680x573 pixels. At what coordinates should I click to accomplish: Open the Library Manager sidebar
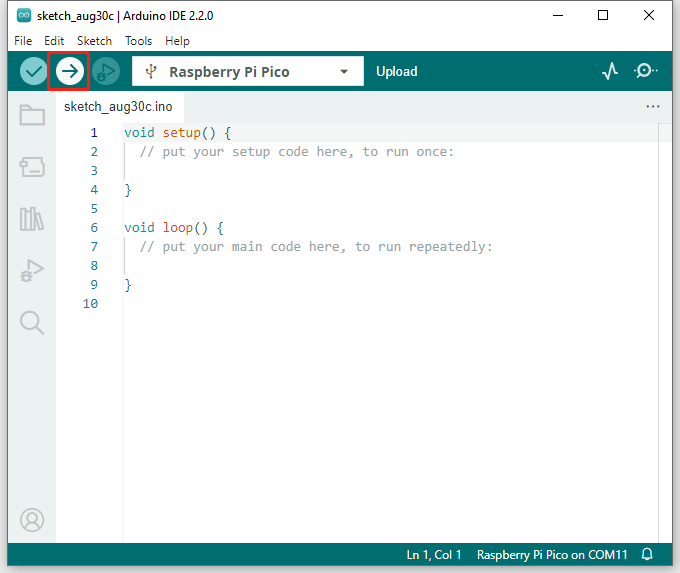32,219
